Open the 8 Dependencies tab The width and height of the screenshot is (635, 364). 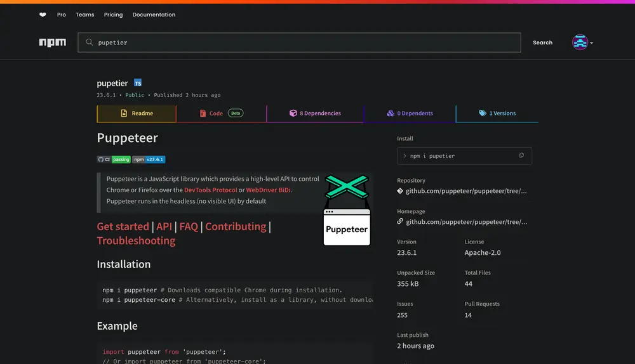315,114
